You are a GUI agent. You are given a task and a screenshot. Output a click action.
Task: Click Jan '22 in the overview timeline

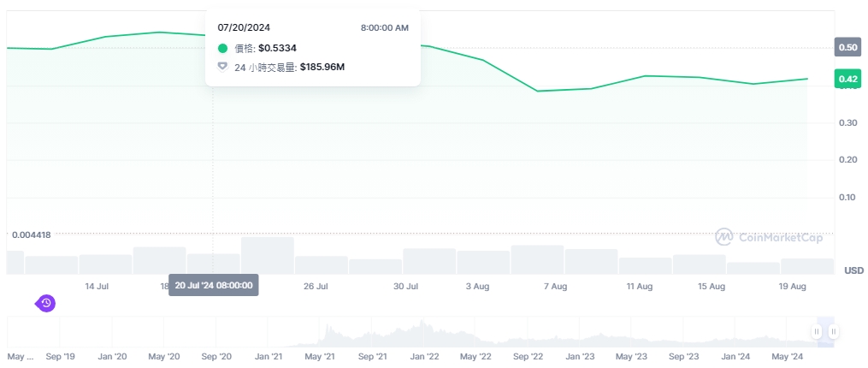click(423, 356)
